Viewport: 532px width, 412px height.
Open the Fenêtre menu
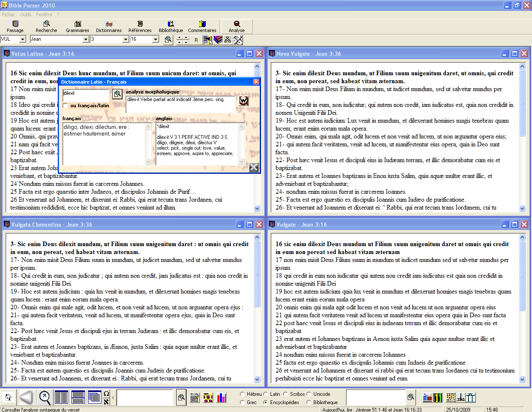[x=44, y=15]
